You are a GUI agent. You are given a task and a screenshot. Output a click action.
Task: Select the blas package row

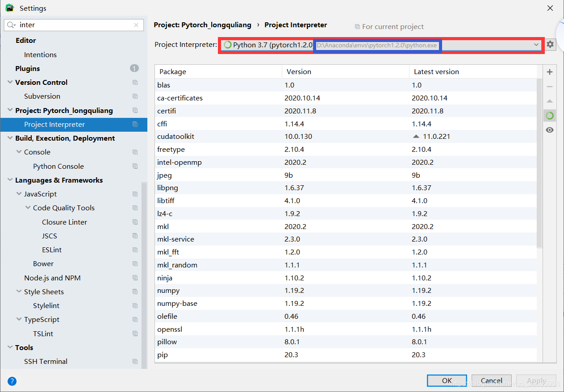[x=346, y=85]
